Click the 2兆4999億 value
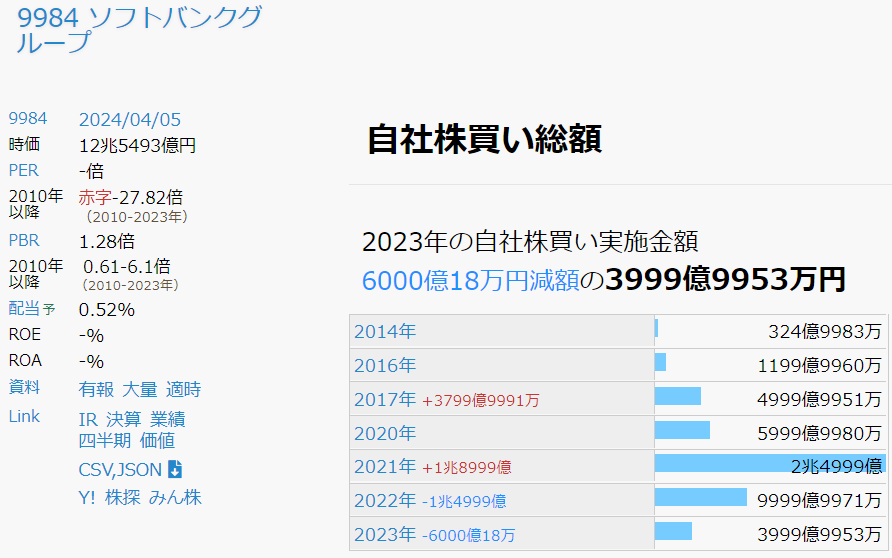 pyautogui.click(x=836, y=466)
